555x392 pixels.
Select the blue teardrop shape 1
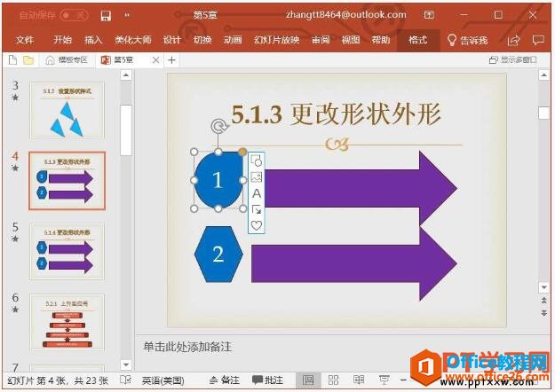pyautogui.click(x=218, y=180)
